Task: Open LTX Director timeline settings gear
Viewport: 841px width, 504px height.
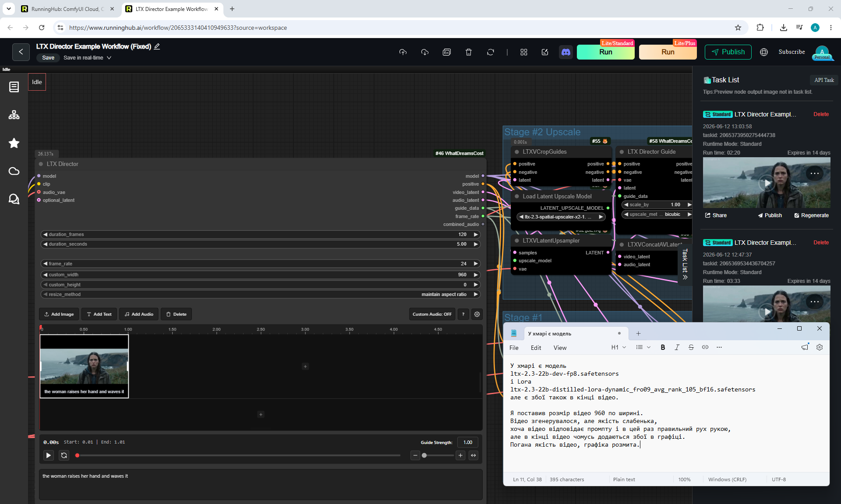Action: [x=477, y=314]
